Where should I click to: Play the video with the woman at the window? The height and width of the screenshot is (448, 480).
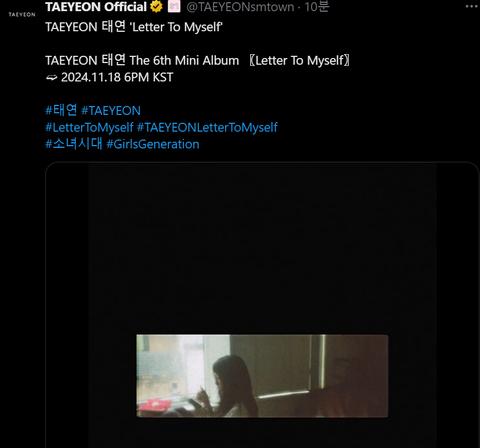(262, 376)
